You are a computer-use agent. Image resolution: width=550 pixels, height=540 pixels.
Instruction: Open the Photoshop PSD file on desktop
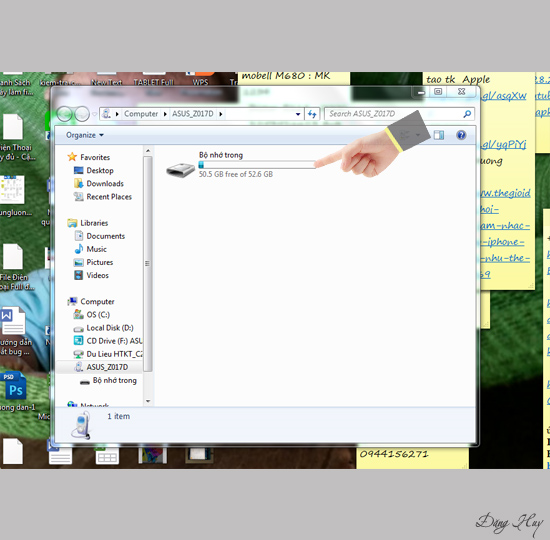(15, 386)
